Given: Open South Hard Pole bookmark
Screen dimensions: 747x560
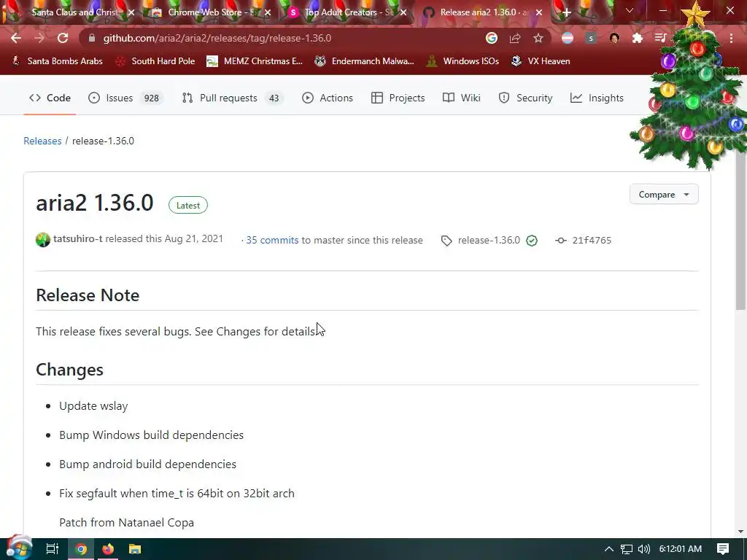Looking at the screenshot, I should pos(156,61).
